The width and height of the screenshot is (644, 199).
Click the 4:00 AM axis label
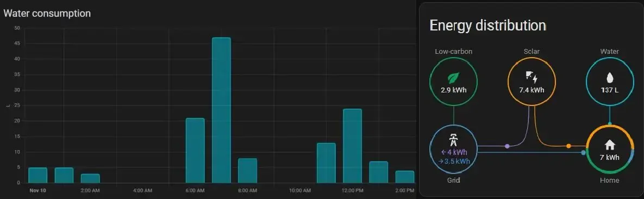pos(142,190)
